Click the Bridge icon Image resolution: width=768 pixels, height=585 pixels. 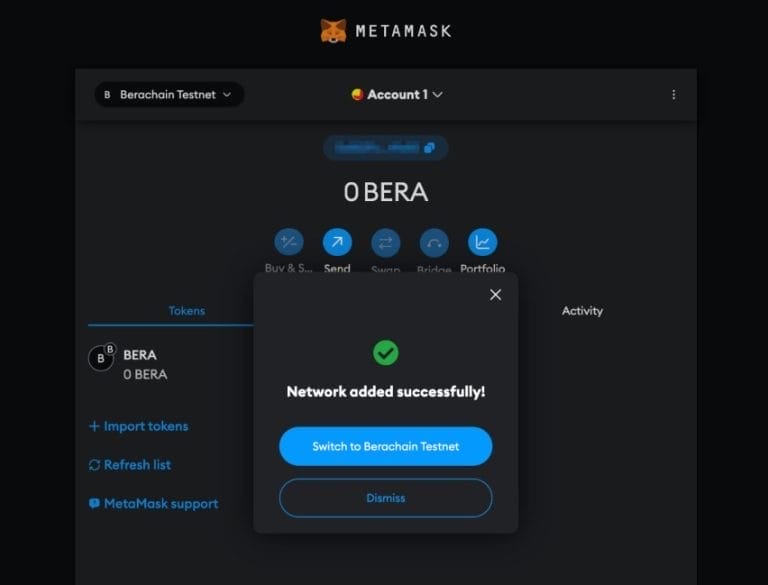[434, 243]
